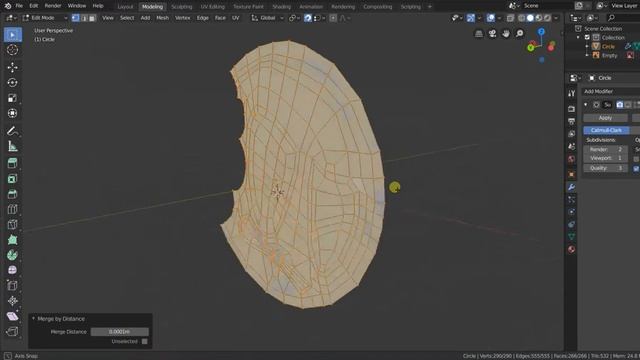Select the Bevel tool
The height and width of the screenshot is (360, 640).
[12, 194]
